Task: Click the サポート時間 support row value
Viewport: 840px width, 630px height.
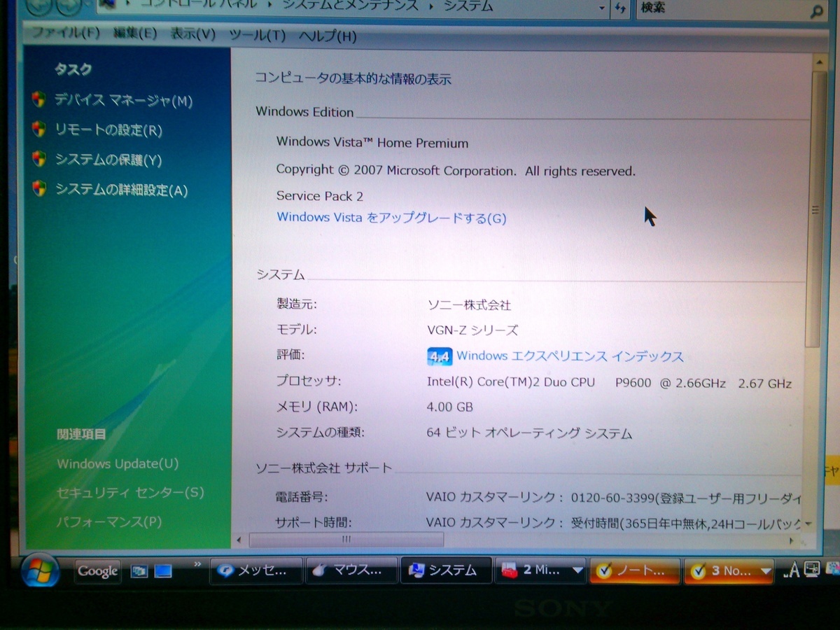Action: click(x=614, y=522)
